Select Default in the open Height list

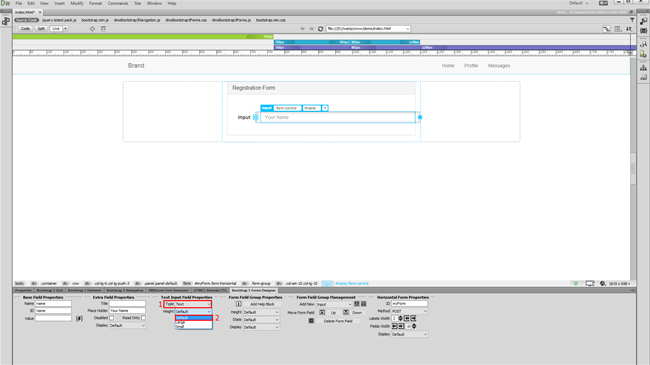click(x=194, y=318)
